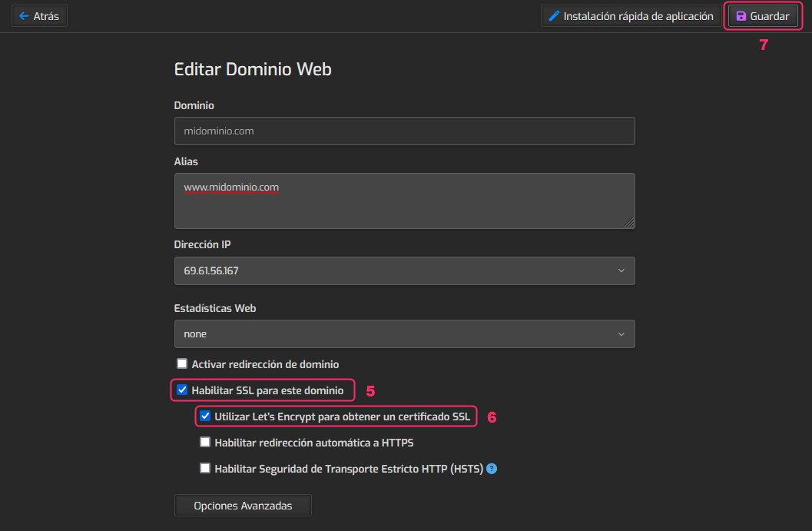The image size is (812, 531).
Task: Expand the Opciones Avanzadas section
Action: pos(243,506)
